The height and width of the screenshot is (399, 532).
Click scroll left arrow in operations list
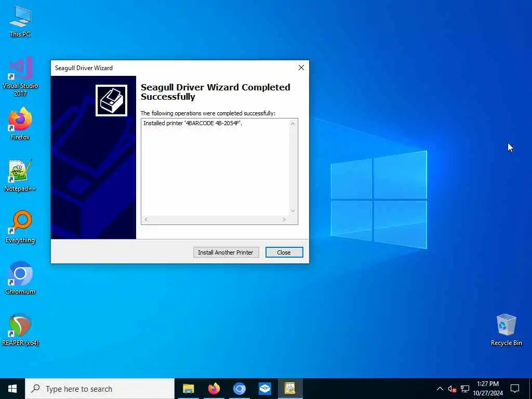(146, 220)
